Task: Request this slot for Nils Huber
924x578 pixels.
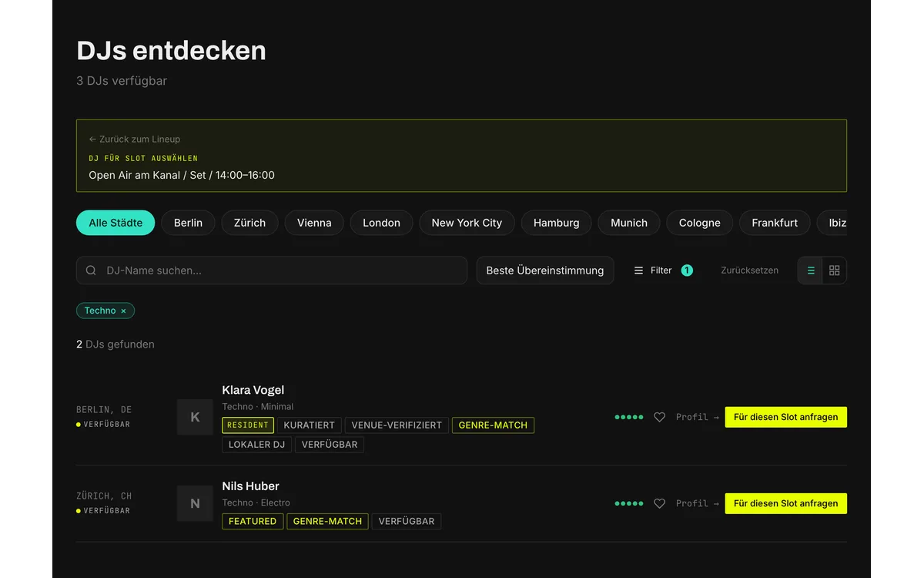Action: (786, 503)
